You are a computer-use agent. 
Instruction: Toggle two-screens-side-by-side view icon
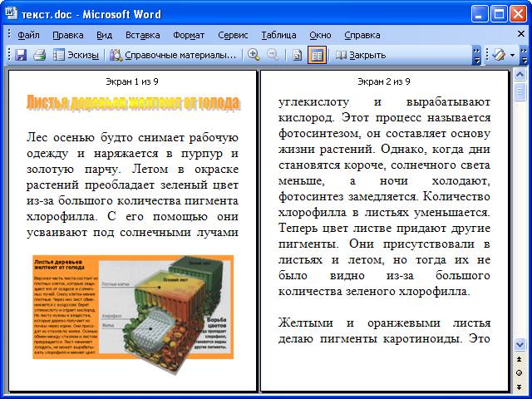tap(317, 55)
